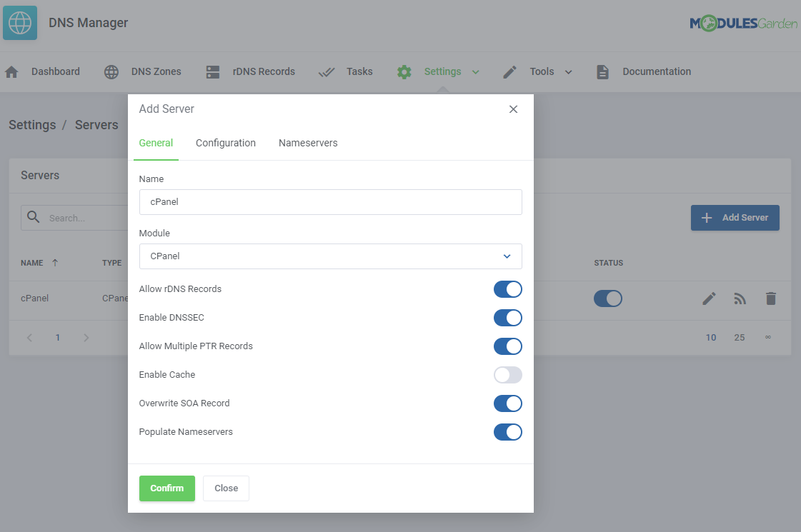Show 10 entries per page
This screenshot has height=532, width=801.
click(711, 338)
